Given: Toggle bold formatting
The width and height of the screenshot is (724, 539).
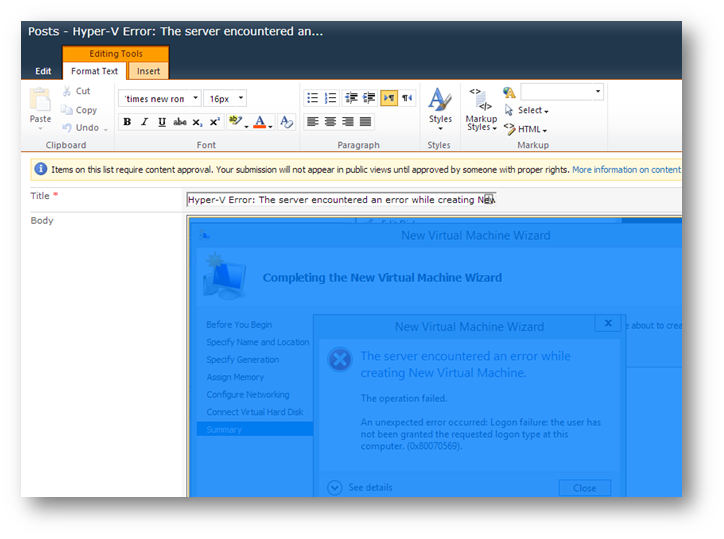Looking at the screenshot, I should pyautogui.click(x=127, y=122).
